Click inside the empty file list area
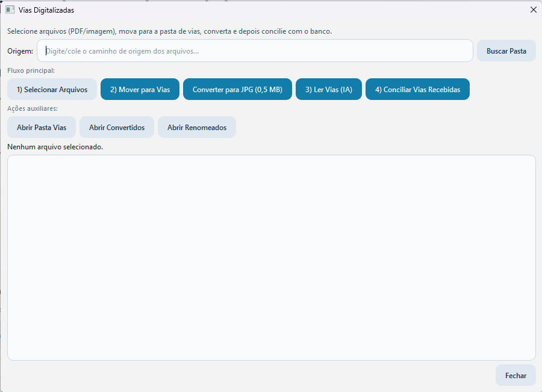Screen dimensions: 542x392 [x=272, y=258]
